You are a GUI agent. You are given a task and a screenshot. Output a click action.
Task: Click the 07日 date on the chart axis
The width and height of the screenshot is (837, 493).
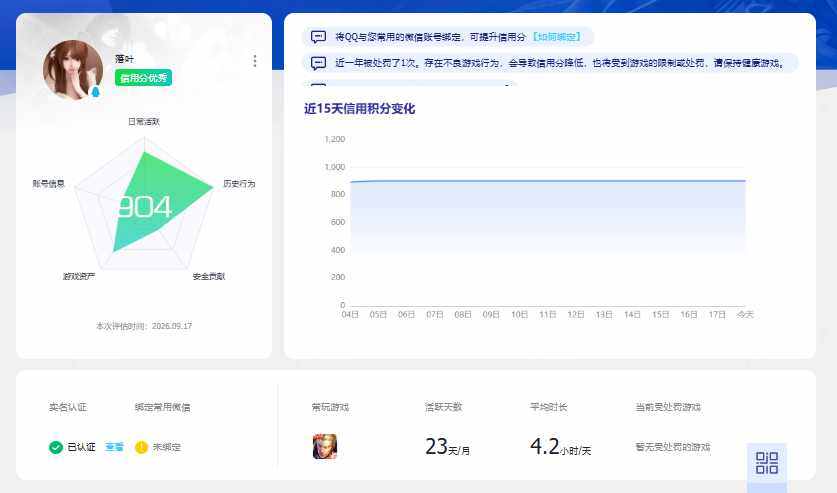[x=435, y=315]
